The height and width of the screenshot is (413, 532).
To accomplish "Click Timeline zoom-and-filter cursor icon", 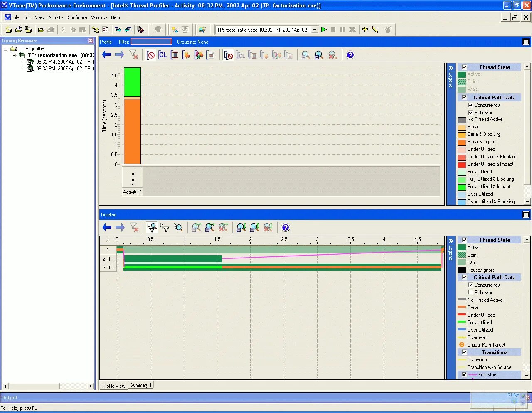I will 152,227.
